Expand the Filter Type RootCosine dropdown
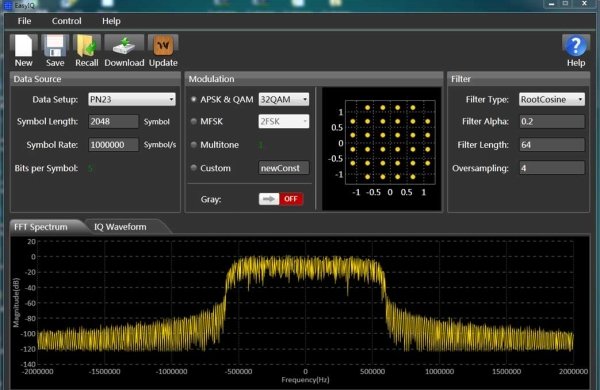600x390 pixels. click(x=552, y=99)
